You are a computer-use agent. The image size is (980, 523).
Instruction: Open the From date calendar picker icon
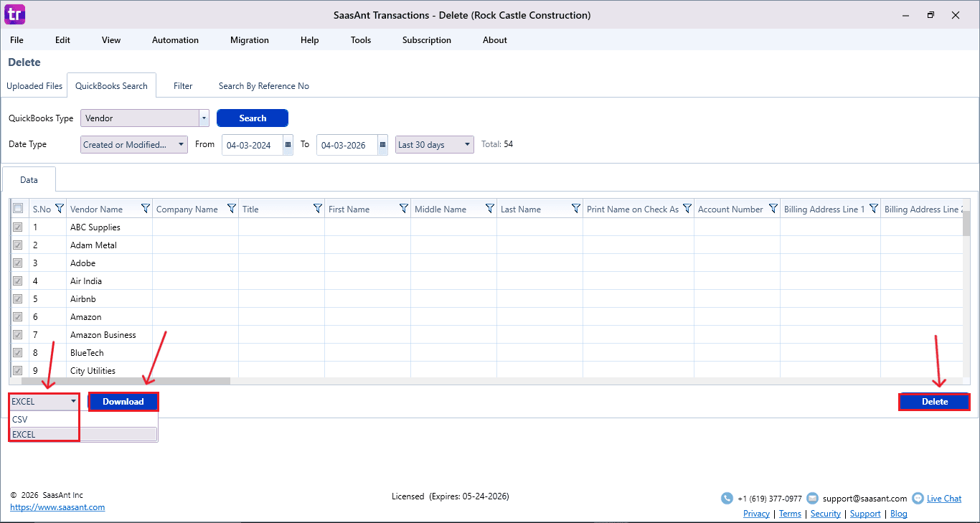(x=288, y=145)
